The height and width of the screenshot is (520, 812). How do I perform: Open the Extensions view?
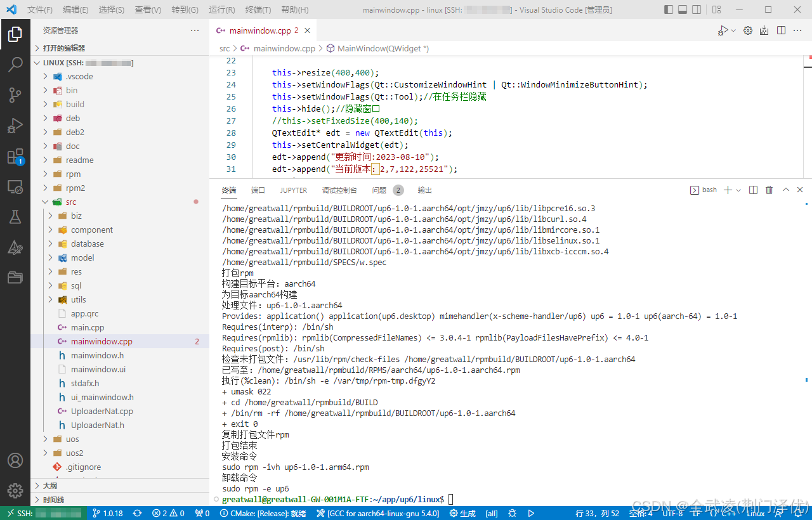click(x=15, y=157)
